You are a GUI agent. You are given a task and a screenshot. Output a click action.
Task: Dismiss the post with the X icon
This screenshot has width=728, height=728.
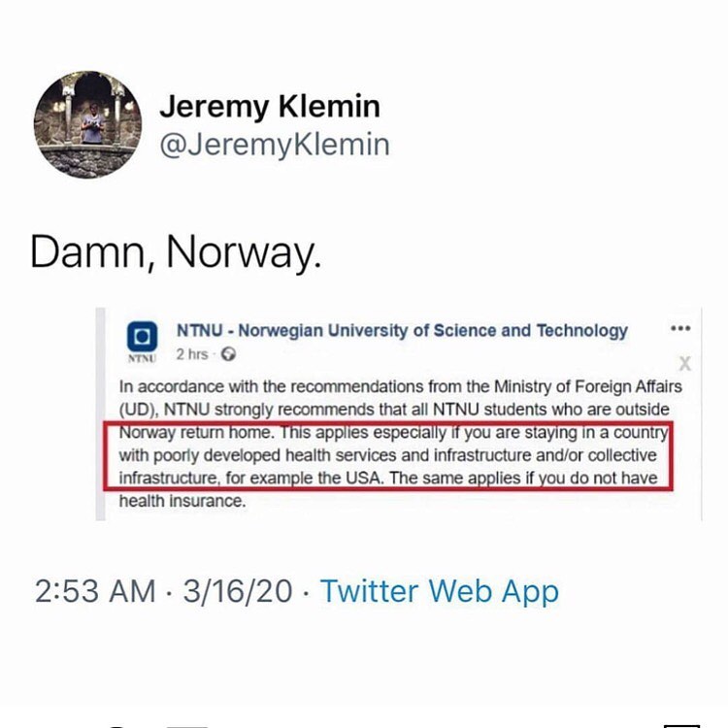[x=684, y=364]
